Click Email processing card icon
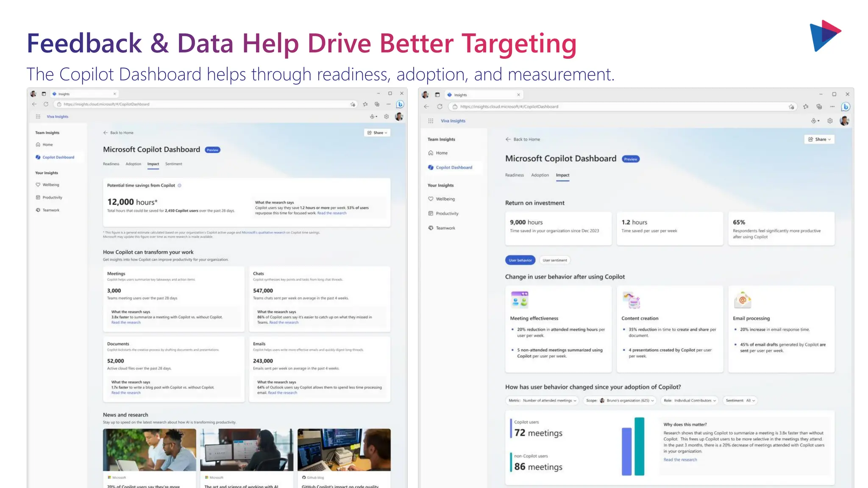868x488 pixels. tap(743, 300)
